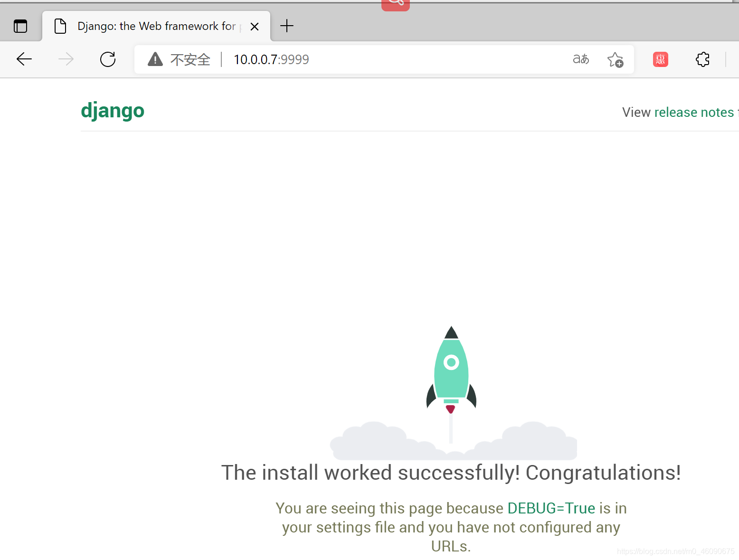This screenshot has height=560, width=739.
Task: Click the rocket illustration
Action: coord(451,370)
